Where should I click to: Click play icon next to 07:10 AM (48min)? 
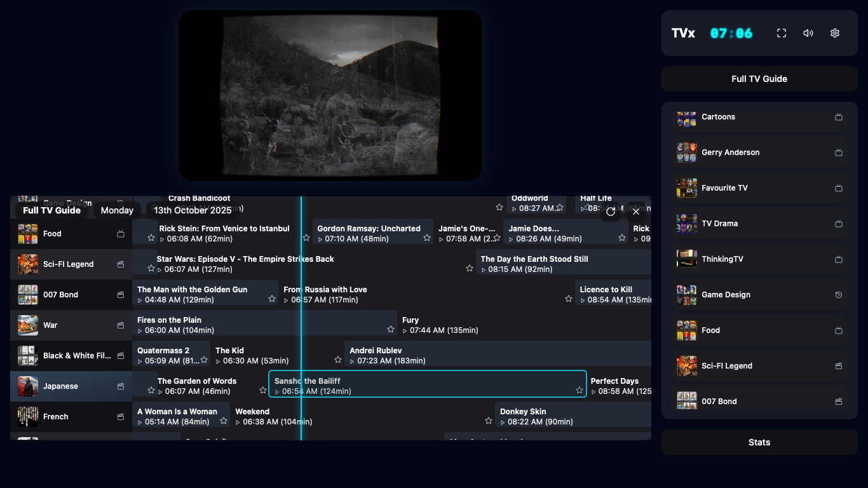click(320, 240)
